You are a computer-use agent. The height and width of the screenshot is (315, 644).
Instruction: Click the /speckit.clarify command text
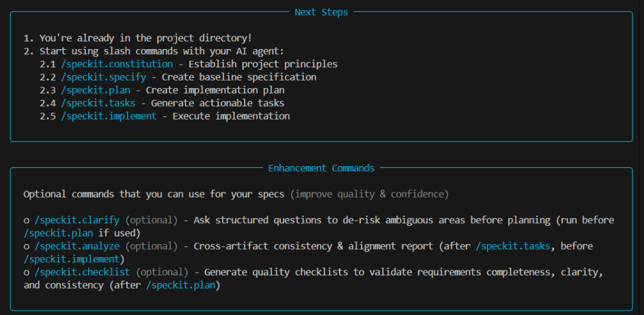[77, 220]
